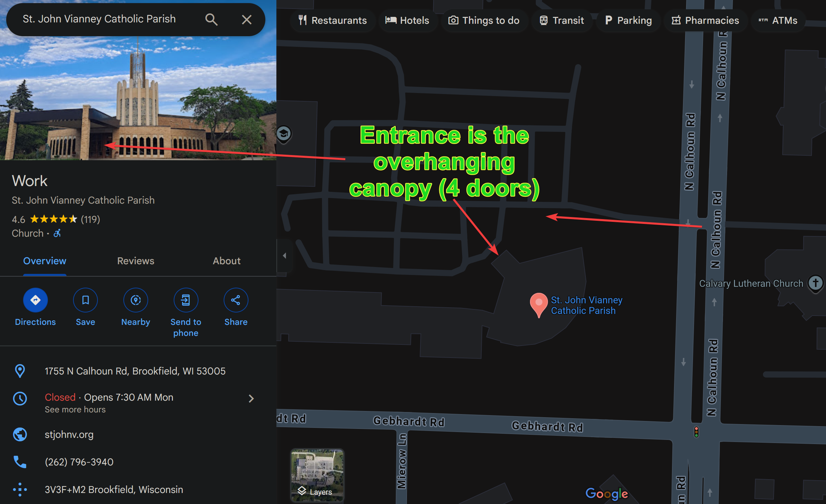
Task: Click the blue Directions icon
Action: [x=35, y=300]
